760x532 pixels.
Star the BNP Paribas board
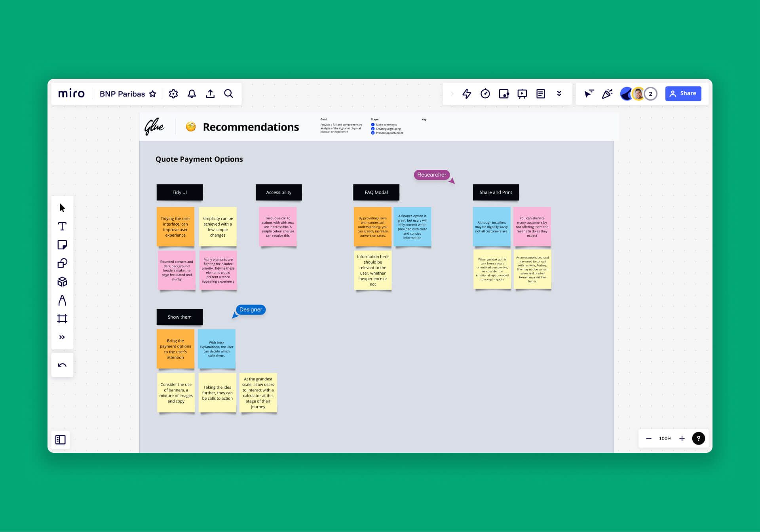pyautogui.click(x=153, y=94)
